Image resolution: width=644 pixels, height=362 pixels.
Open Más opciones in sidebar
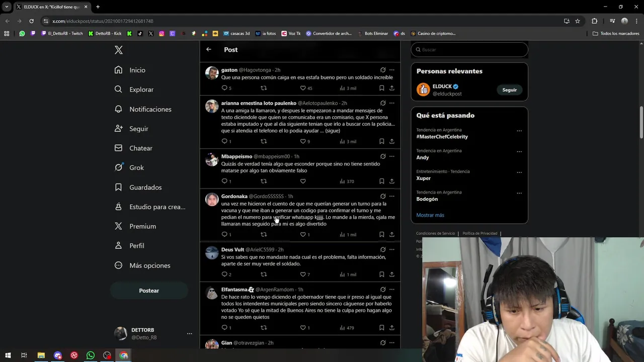click(142, 265)
